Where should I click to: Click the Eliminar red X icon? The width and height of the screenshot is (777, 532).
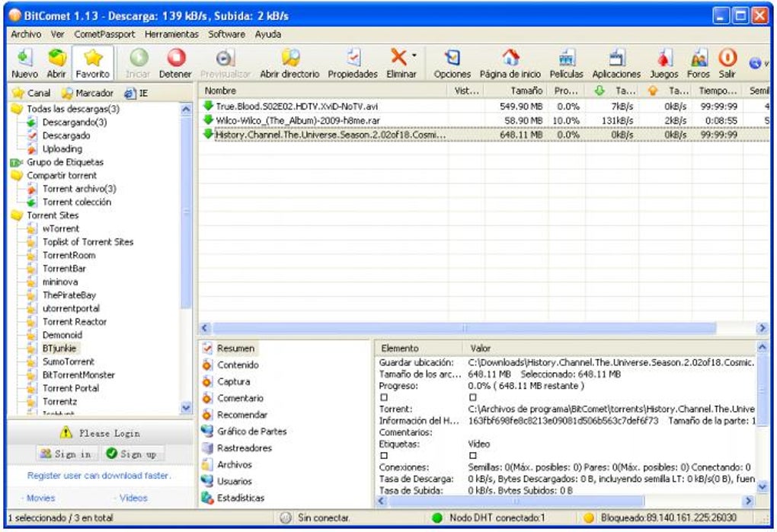pyautogui.click(x=398, y=57)
